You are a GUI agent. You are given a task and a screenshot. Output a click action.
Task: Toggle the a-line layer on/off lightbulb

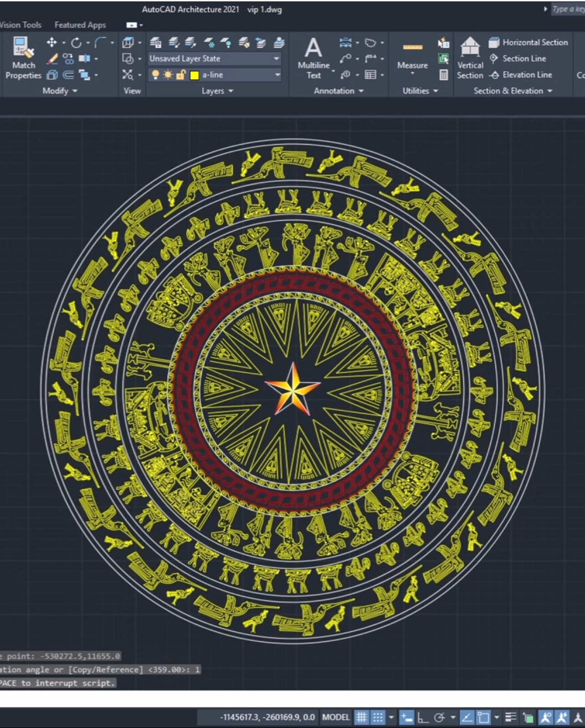pos(155,75)
